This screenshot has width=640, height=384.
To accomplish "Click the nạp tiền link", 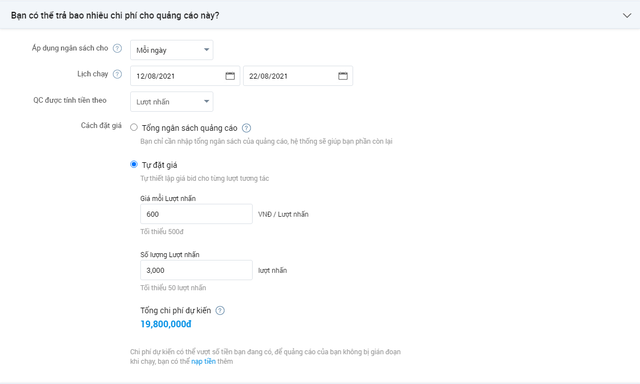I will pos(203,362).
